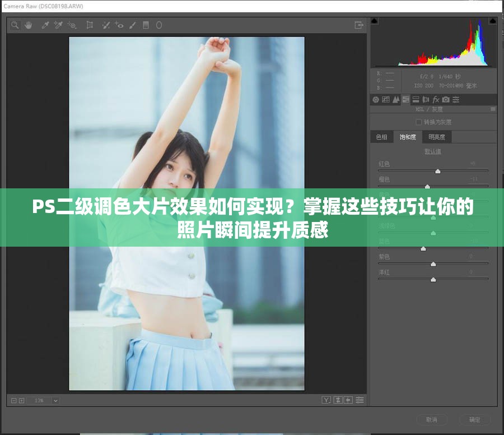Toggle the Red Eye Removal tool

click(x=120, y=25)
